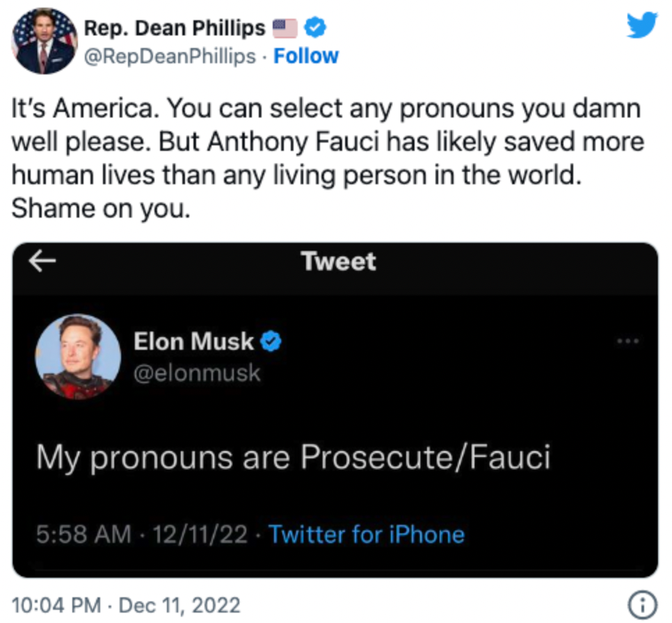Open the three-dot more options menu
This screenshot has height=623, width=672.
pyautogui.click(x=628, y=341)
